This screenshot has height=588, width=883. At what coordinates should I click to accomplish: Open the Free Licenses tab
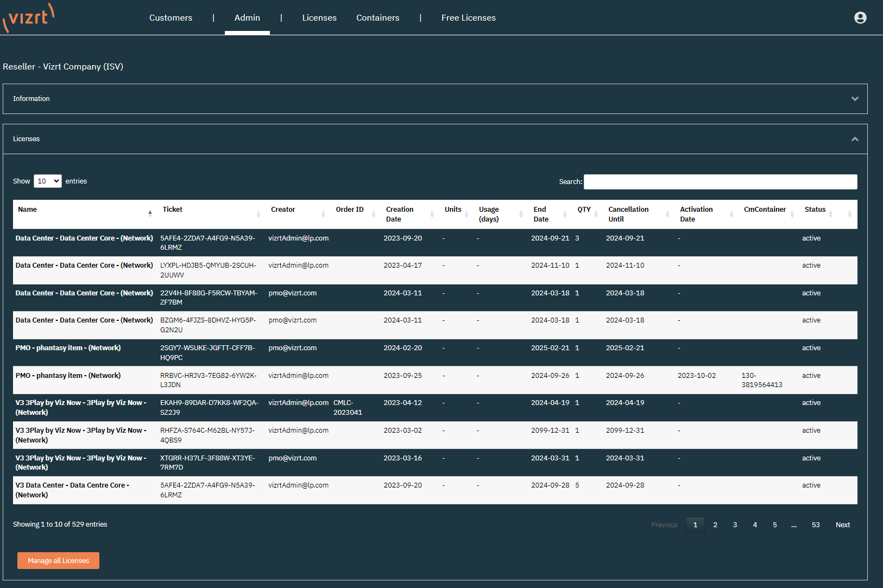coord(468,18)
